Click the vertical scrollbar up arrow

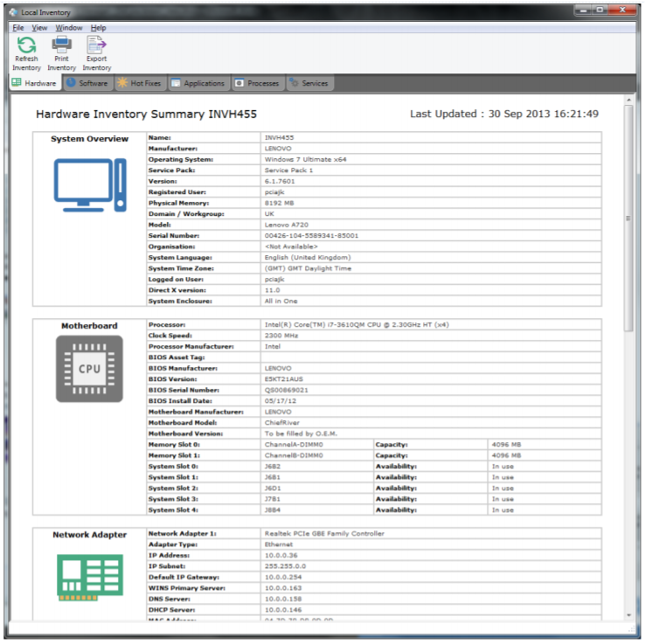629,100
